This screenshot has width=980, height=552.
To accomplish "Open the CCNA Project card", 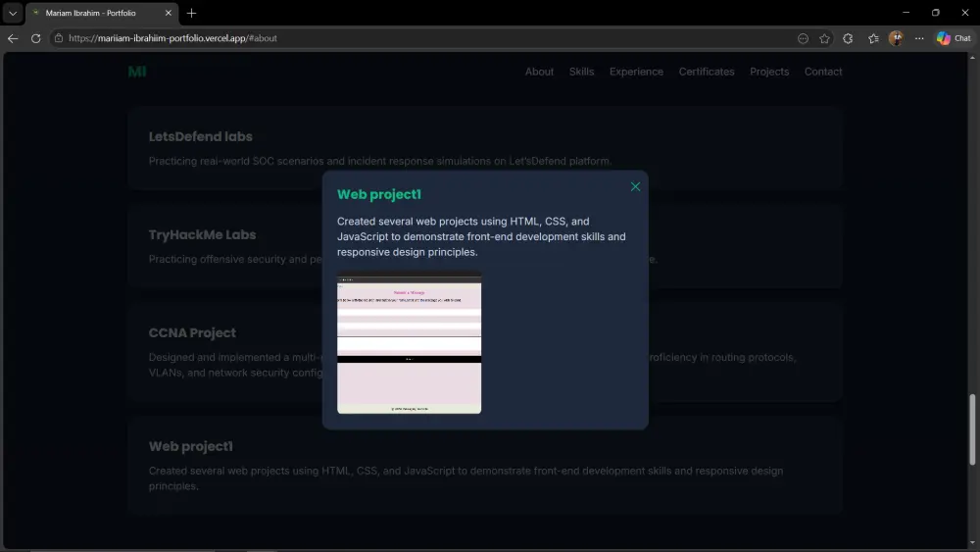I will tap(484, 352).
